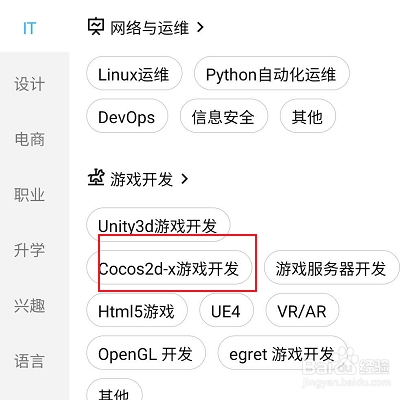419x400 pixels.
Task: Click the network monitor icon beside 网络与运维
Action: (96, 27)
